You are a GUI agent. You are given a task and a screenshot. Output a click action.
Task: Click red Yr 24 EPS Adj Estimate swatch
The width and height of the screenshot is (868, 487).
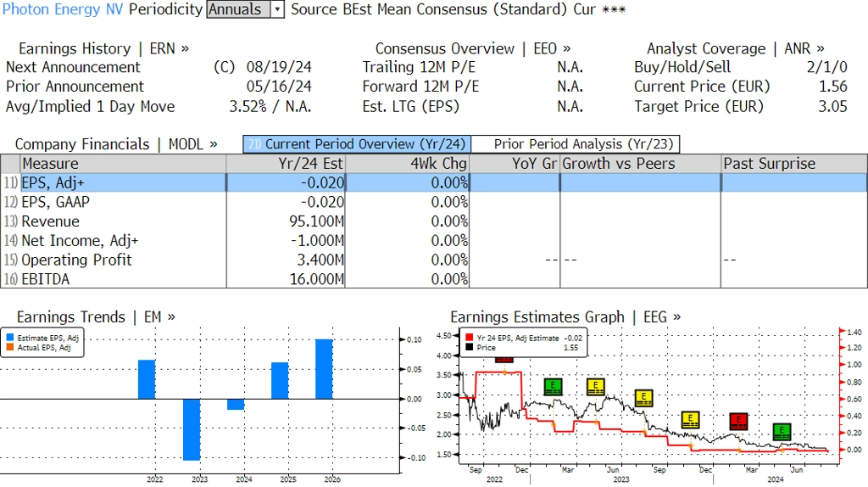coord(470,338)
